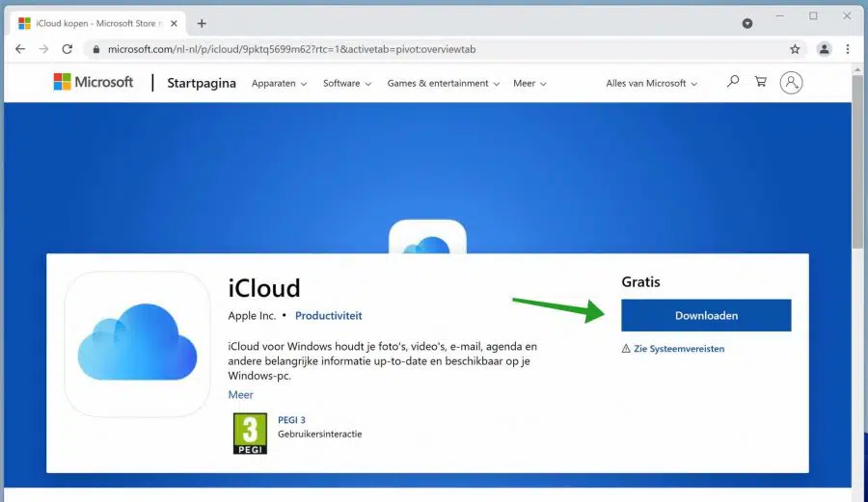Click the Microsoft logo
868x502 pixels.
93,82
